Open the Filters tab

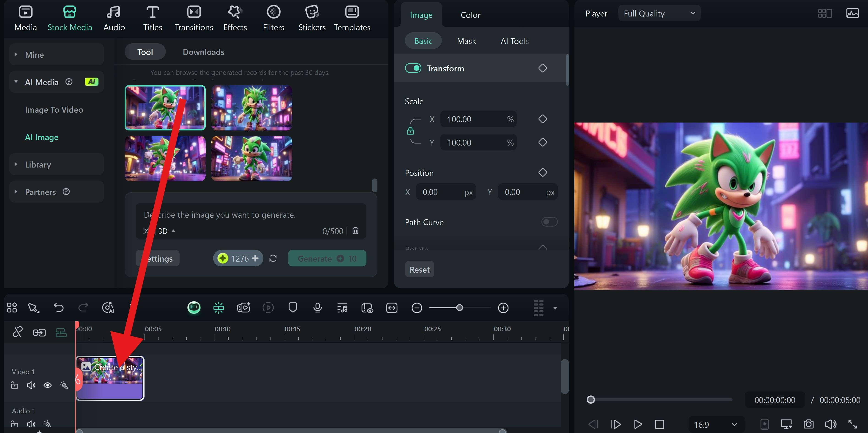[x=273, y=19]
